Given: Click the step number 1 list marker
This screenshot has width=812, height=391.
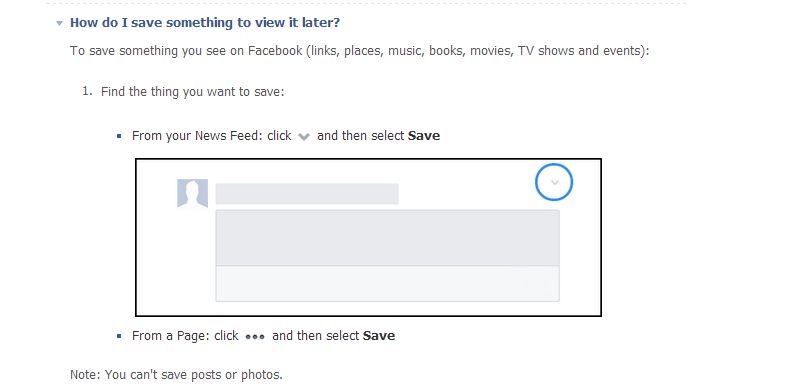Looking at the screenshot, I should point(87,91).
